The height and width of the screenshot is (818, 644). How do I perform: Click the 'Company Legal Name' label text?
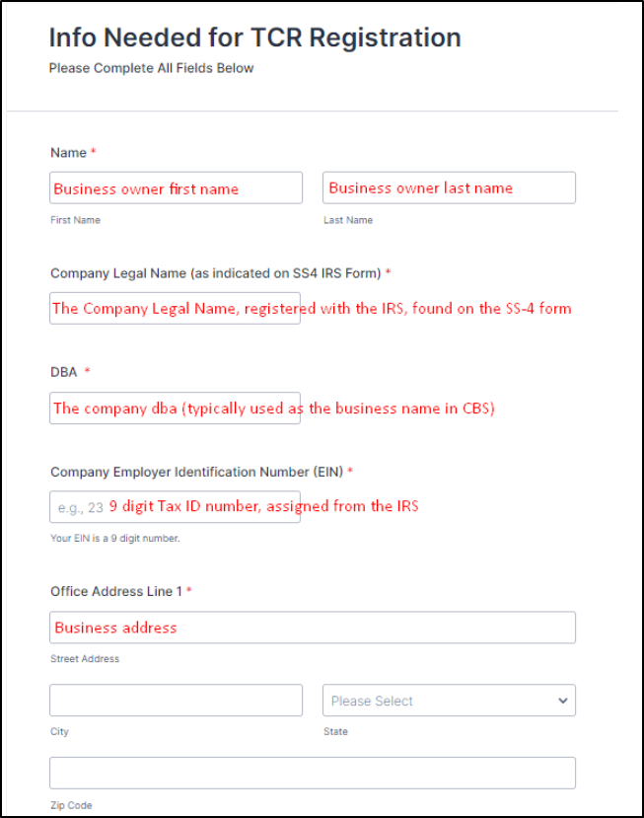point(216,273)
